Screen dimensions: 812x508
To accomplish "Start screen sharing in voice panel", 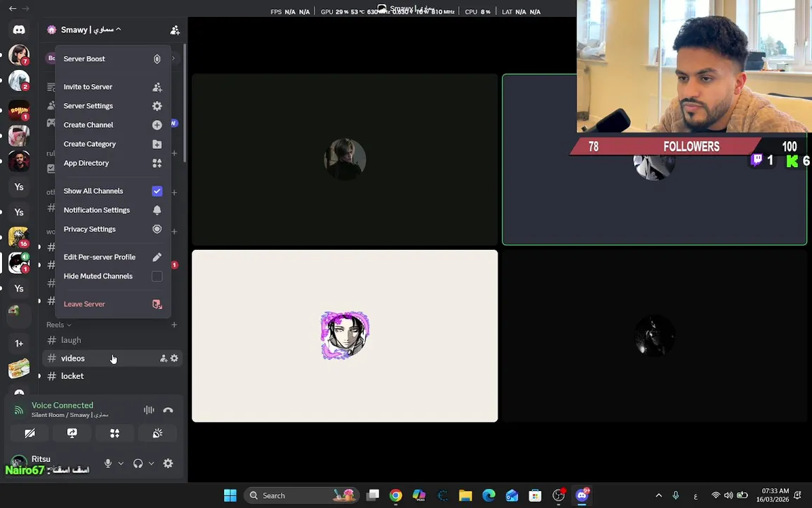I will tap(72, 433).
